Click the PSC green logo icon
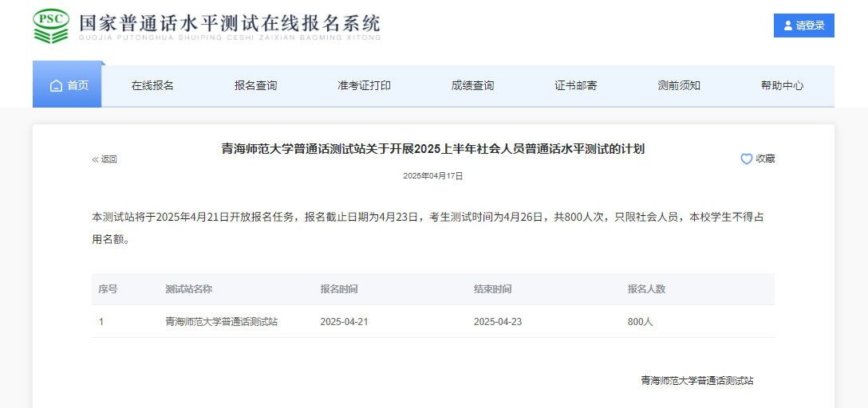This screenshot has height=408, width=868. (x=52, y=25)
